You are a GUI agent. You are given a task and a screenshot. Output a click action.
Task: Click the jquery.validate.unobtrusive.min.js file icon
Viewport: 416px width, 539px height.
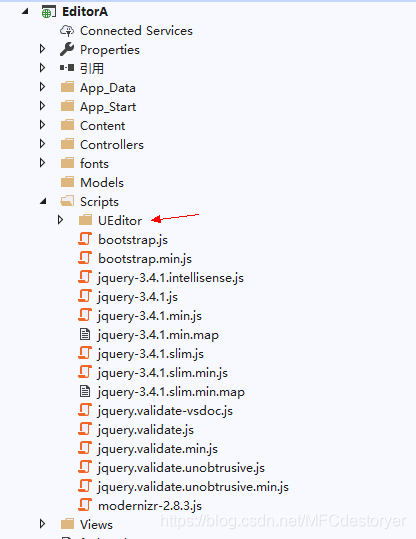tap(85, 486)
